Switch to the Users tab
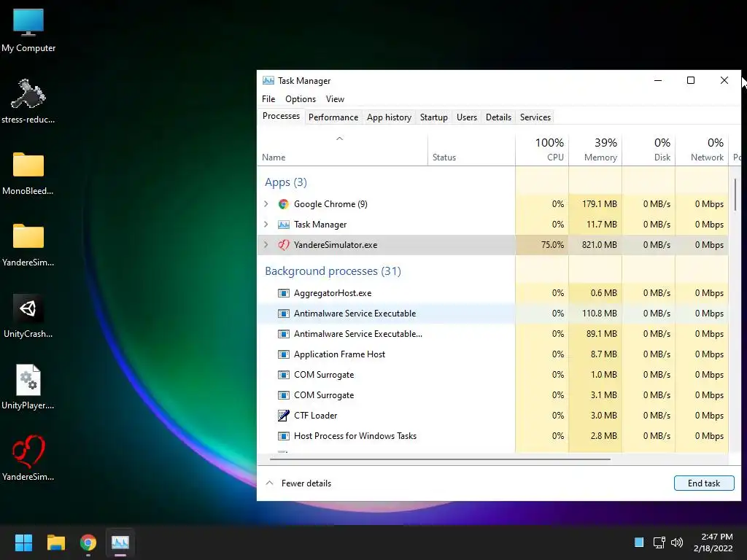Screen dimensions: 747x560 [x=466, y=117]
